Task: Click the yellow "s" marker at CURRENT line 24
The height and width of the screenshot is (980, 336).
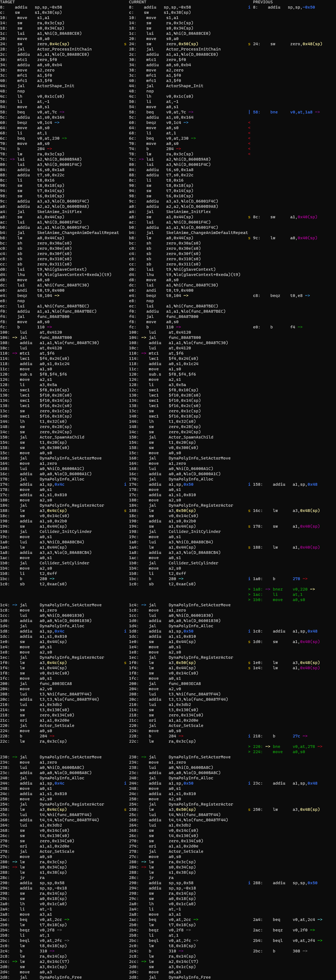Action: tap(125, 44)
